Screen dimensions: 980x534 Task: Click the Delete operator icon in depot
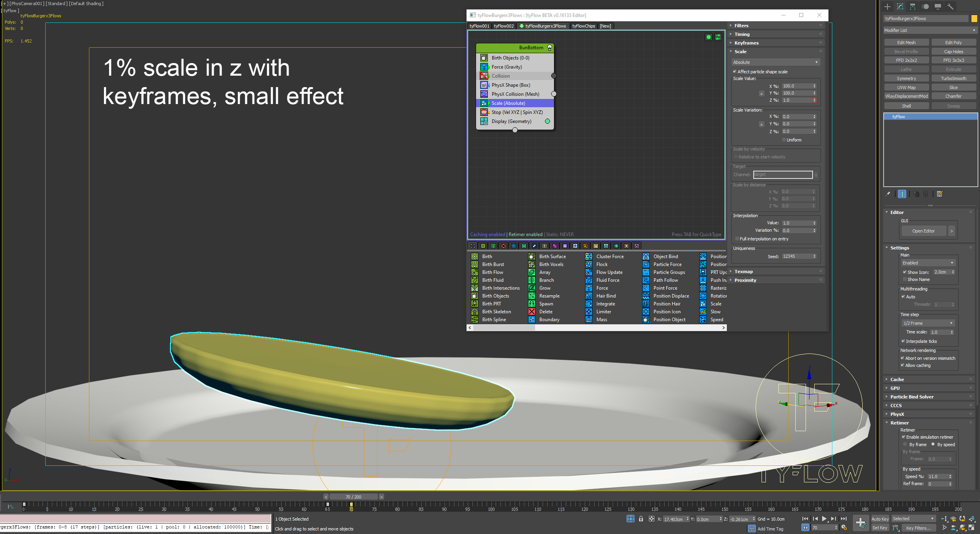point(532,312)
